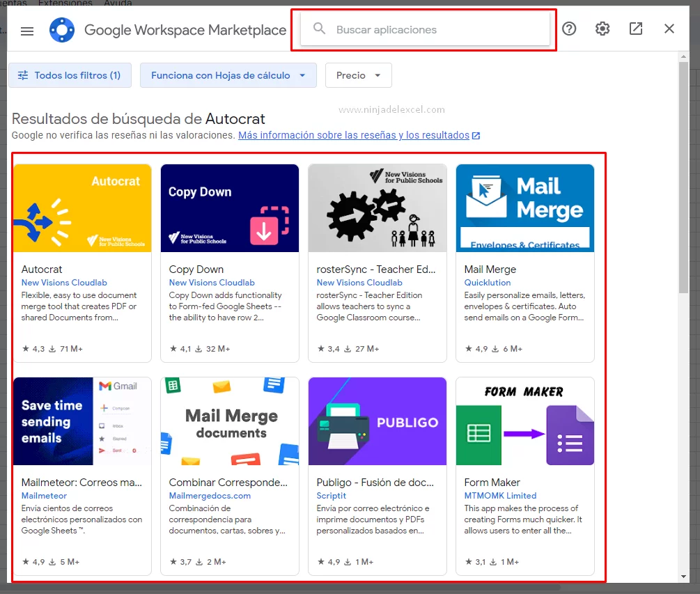Open the Publigo printer thumbnail

click(x=378, y=421)
